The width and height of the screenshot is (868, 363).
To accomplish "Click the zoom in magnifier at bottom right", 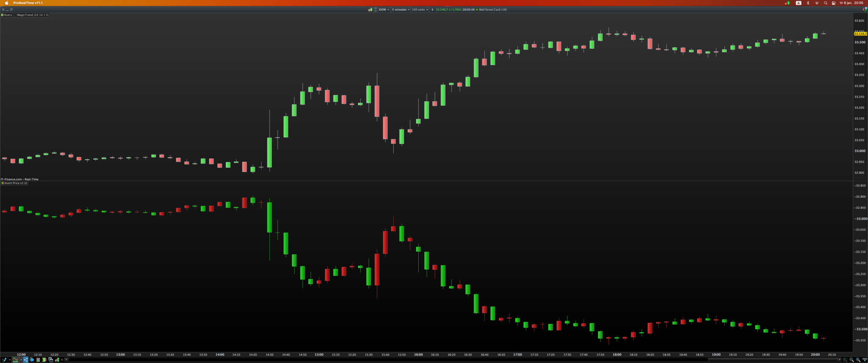I will click(x=858, y=360).
